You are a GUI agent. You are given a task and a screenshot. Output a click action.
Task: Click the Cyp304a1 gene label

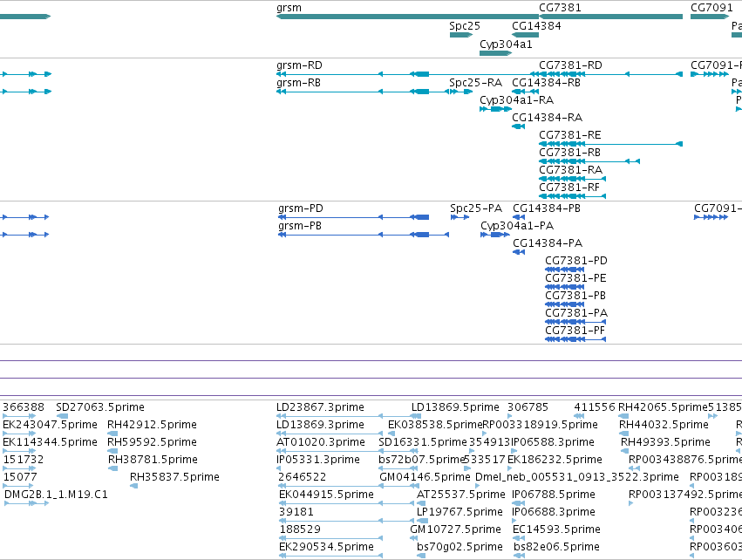pos(506,44)
